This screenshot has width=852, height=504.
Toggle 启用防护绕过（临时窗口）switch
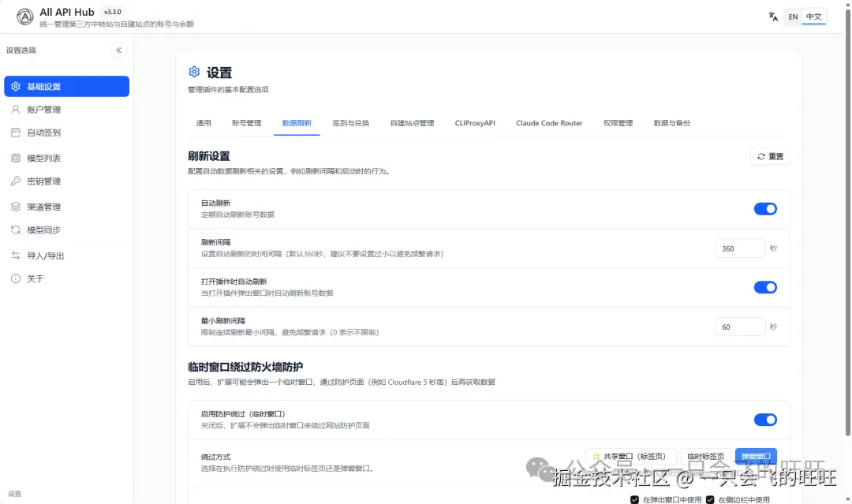765,420
